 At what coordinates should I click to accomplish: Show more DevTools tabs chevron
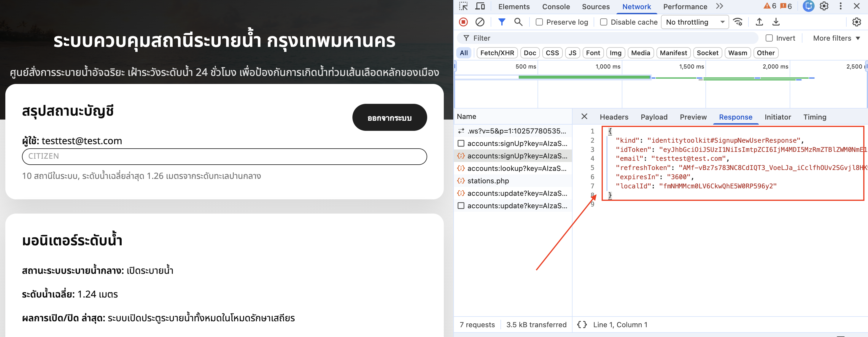[719, 7]
